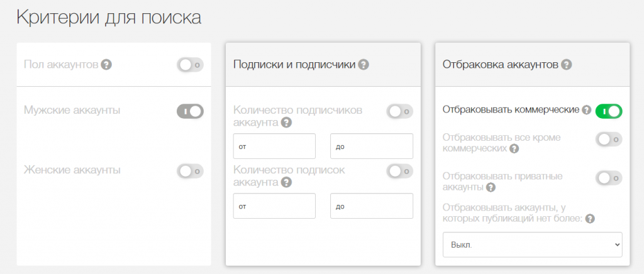Image resolution: width=644 pixels, height=274 pixels.
Task: Click help icon beside Отбраковка аккаунтов heading
Action: point(566,64)
